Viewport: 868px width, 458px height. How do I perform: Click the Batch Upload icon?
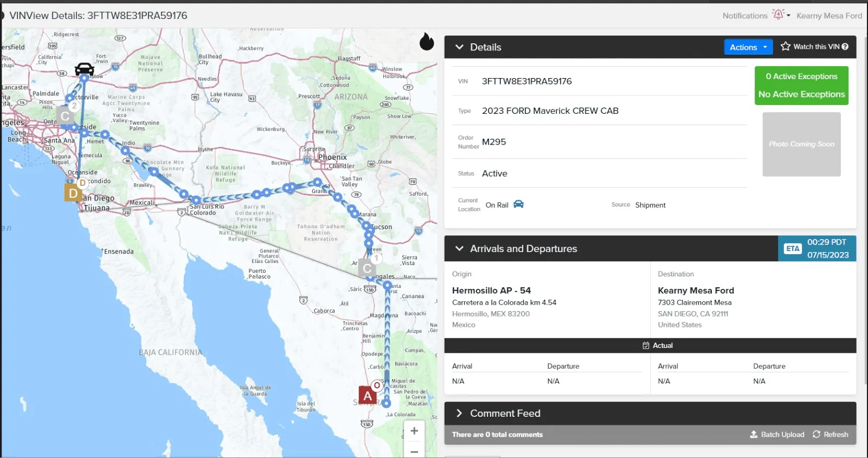(754, 434)
